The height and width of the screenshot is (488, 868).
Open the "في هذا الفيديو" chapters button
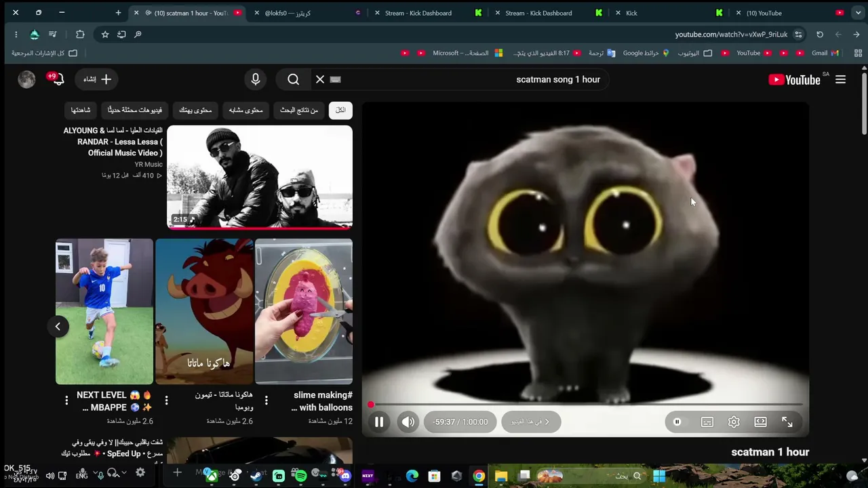(531, 422)
